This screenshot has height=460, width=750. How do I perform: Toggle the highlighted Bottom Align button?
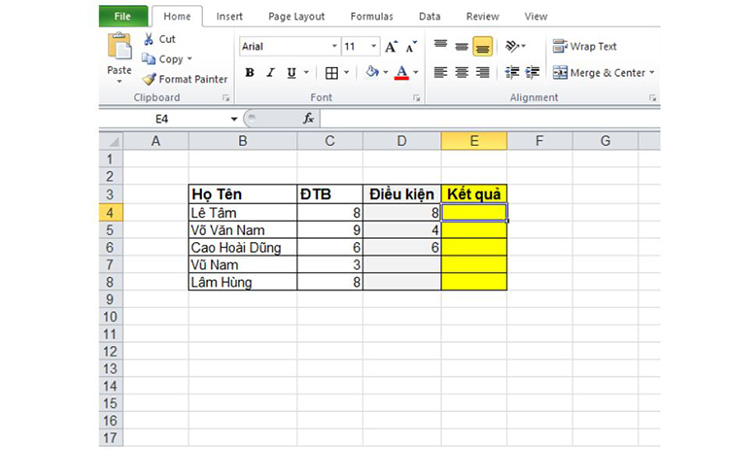[x=483, y=46]
